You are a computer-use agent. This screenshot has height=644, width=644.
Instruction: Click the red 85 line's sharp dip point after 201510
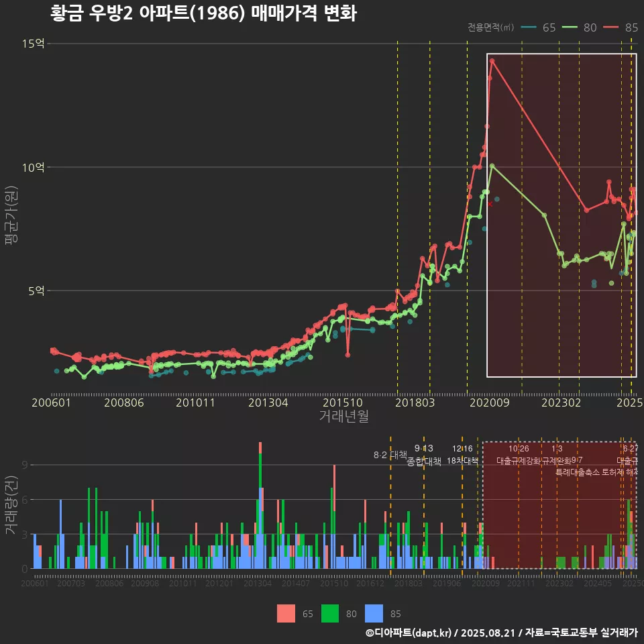click(x=348, y=355)
